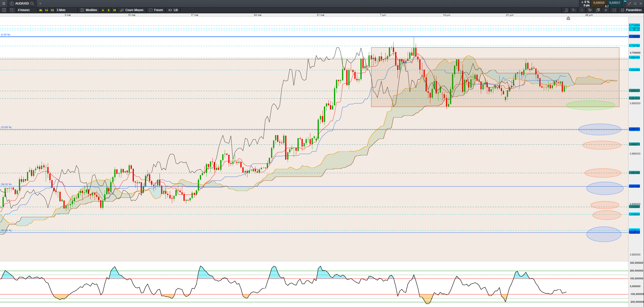
Task: Click the 0,663673 price level label
Action: [x=634, y=144]
